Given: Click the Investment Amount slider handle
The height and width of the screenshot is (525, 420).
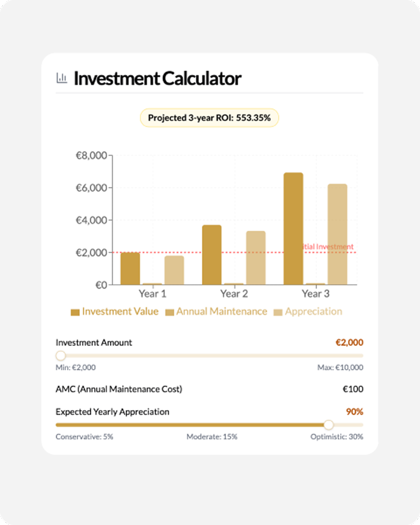Looking at the screenshot, I should (61, 356).
